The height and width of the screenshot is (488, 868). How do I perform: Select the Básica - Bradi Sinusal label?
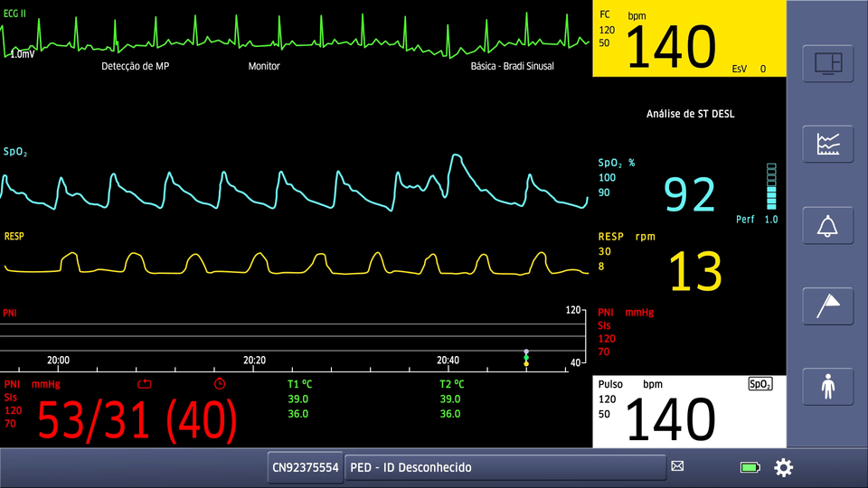click(512, 66)
